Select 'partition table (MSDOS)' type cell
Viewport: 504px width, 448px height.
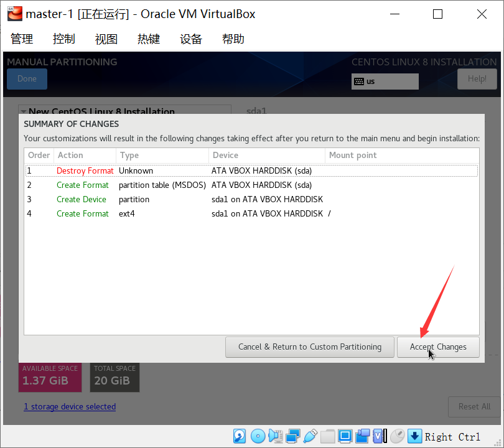pyautogui.click(x=162, y=185)
